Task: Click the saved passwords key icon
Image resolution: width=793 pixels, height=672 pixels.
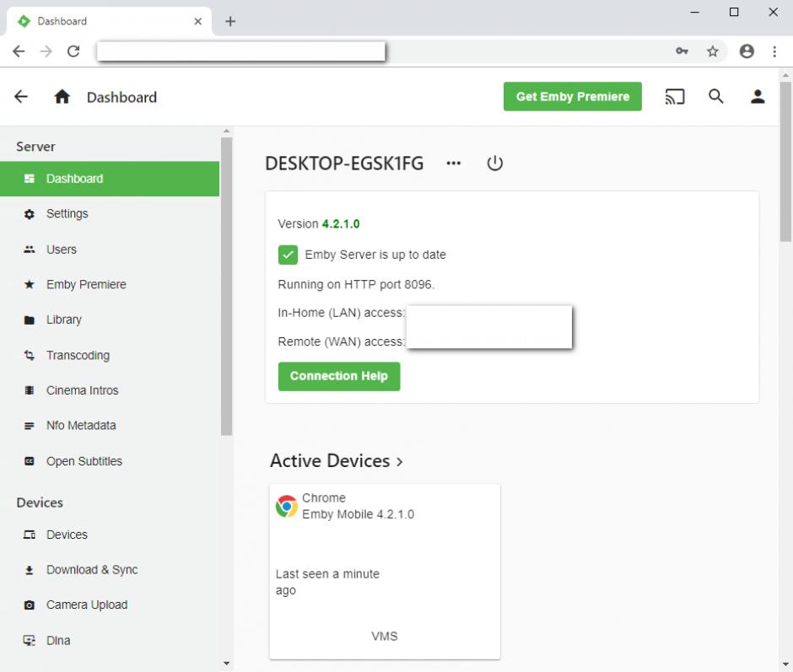Action: click(682, 51)
